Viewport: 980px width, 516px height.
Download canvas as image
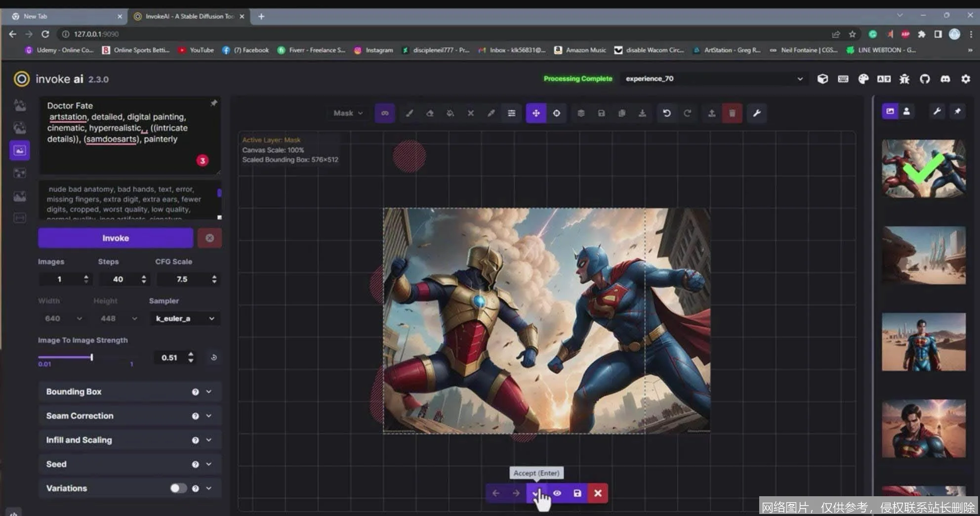[x=642, y=113]
